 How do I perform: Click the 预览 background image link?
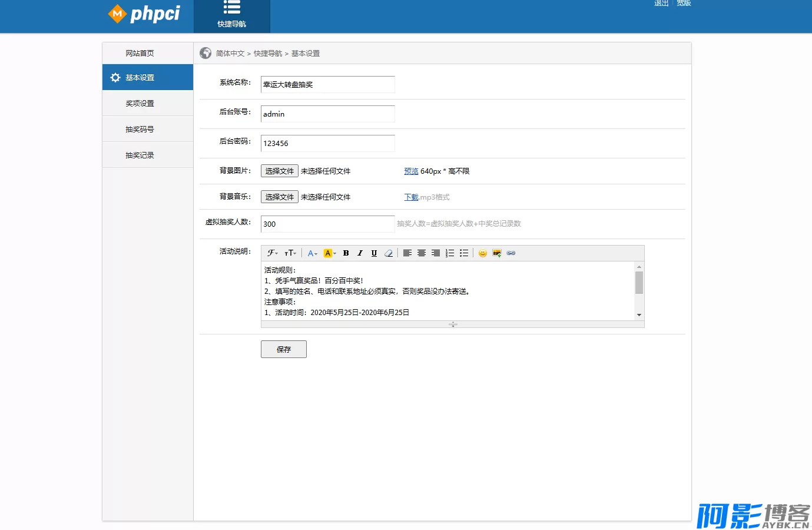(411, 171)
